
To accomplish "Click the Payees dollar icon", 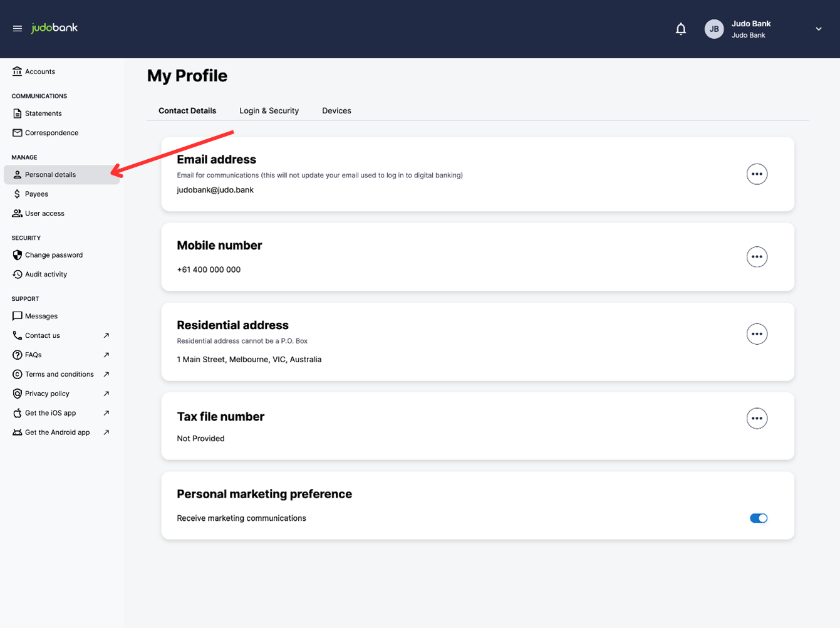I will pyautogui.click(x=17, y=194).
